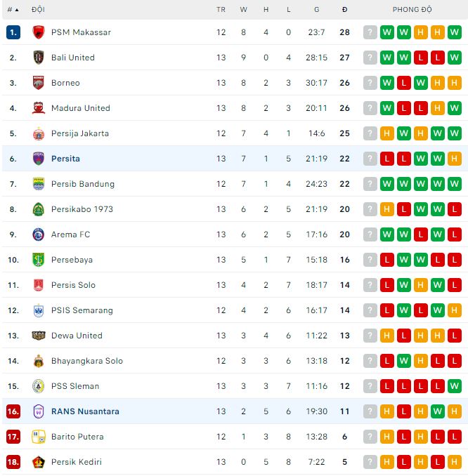The image size is (468, 476).
Task: Click the Bali United club crest
Action: (39, 58)
